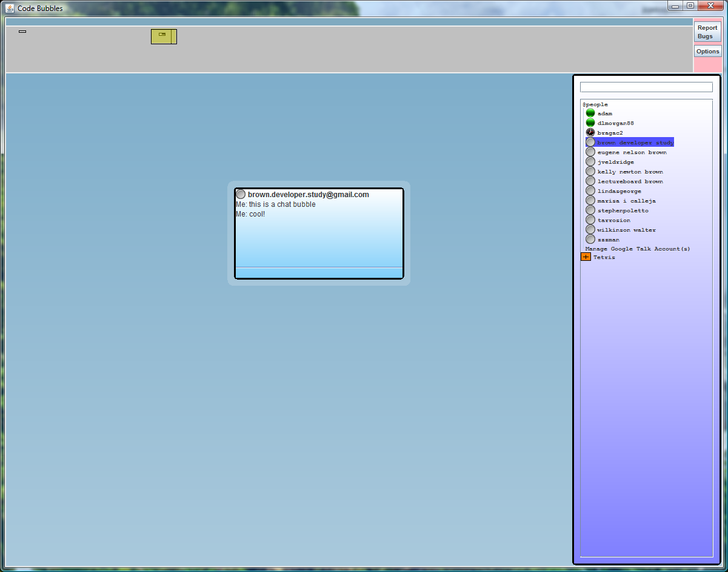Click the Java icon in Code Bubbles title bar

tap(10, 8)
